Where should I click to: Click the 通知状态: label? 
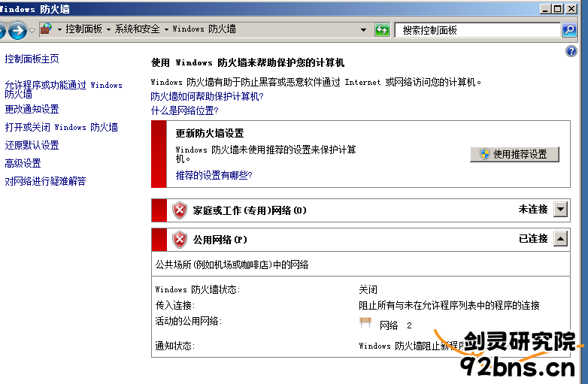click(174, 346)
